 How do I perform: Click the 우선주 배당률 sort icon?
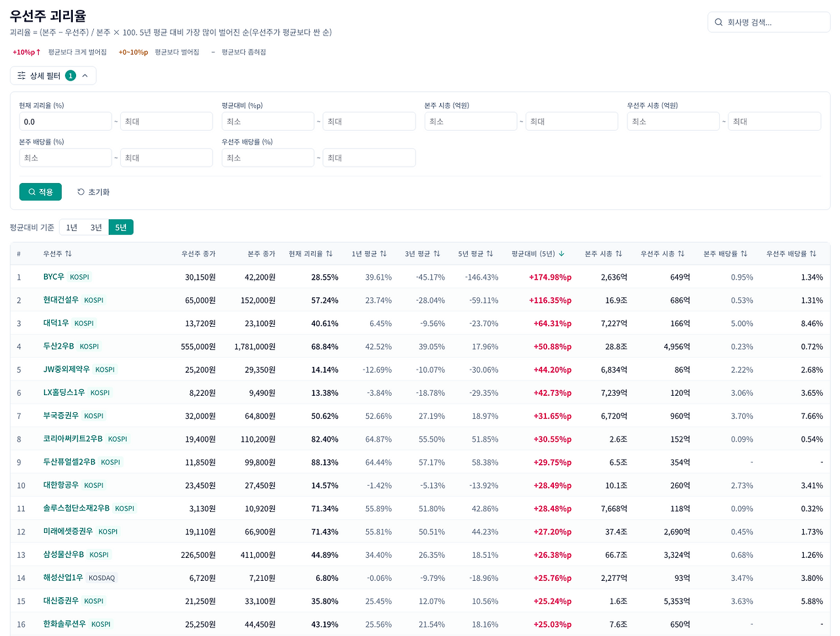pos(813,254)
